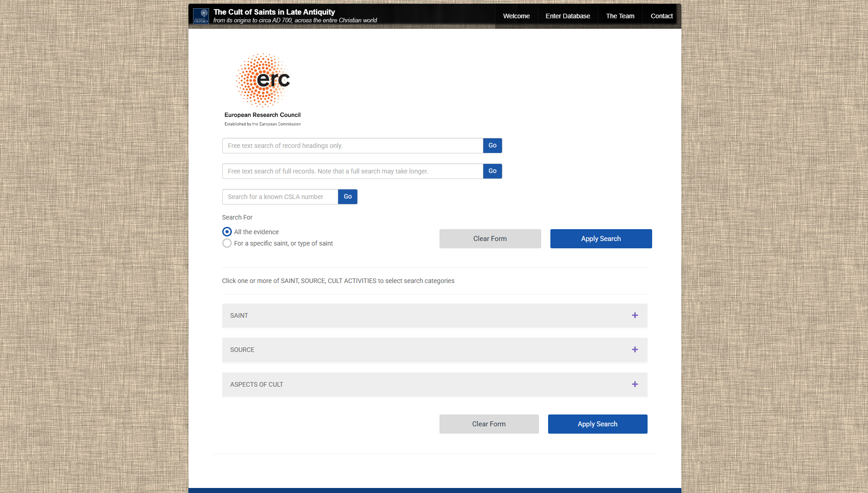The width and height of the screenshot is (868, 493).
Task: Click the bottom Clear Form button
Action: pyautogui.click(x=489, y=424)
